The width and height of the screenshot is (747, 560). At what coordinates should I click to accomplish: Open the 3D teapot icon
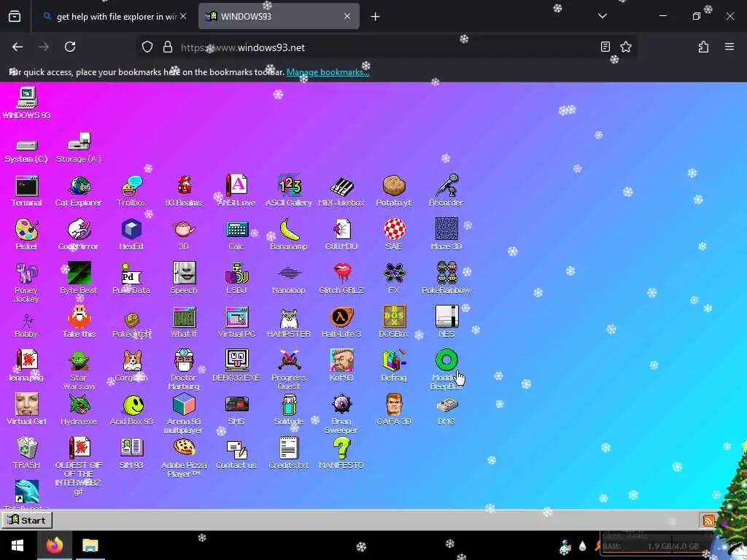click(184, 234)
